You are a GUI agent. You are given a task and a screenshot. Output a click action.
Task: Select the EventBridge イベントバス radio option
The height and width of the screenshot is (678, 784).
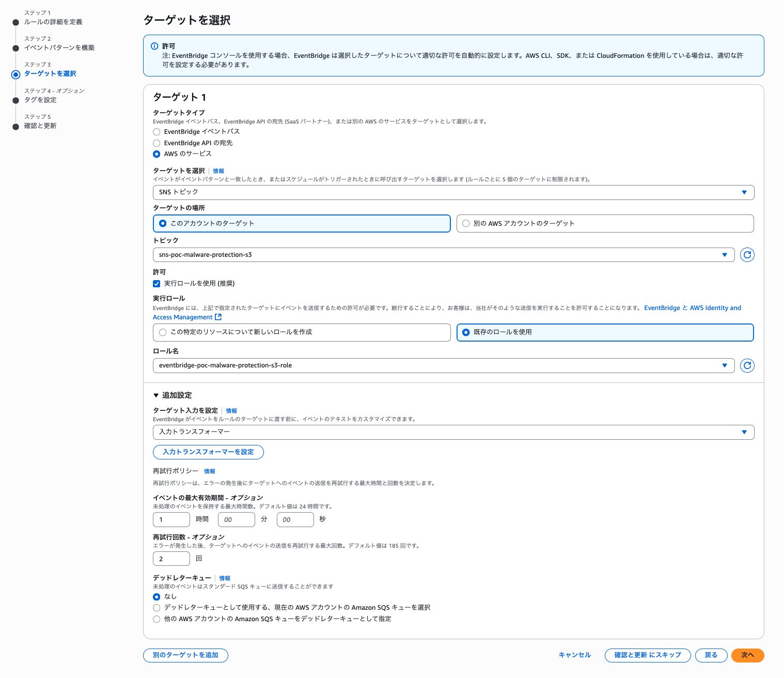156,132
